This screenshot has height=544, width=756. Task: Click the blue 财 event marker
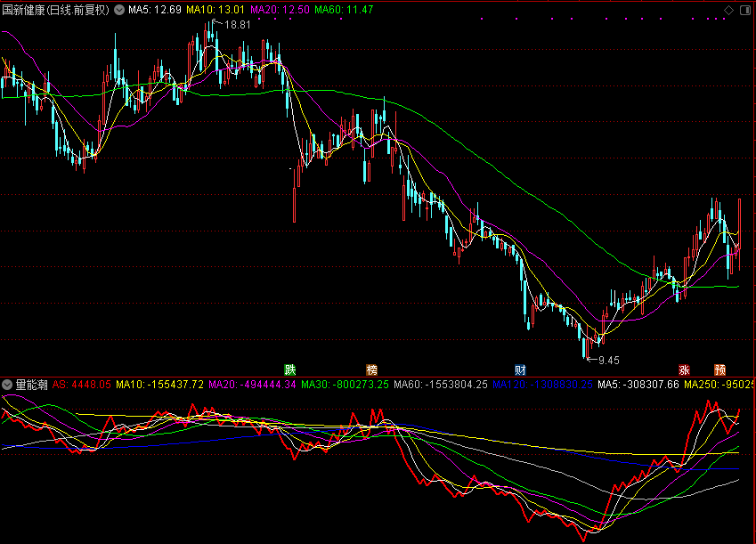(x=520, y=369)
